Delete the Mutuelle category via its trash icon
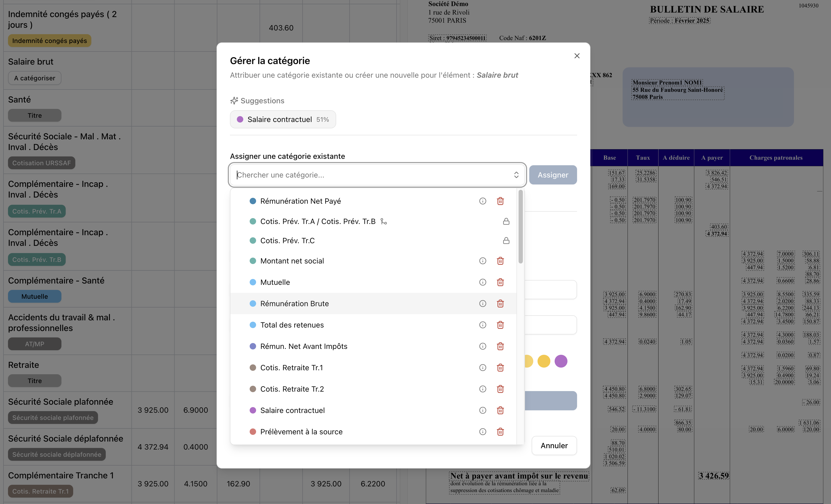Viewport: 831px width, 504px height. (x=500, y=282)
